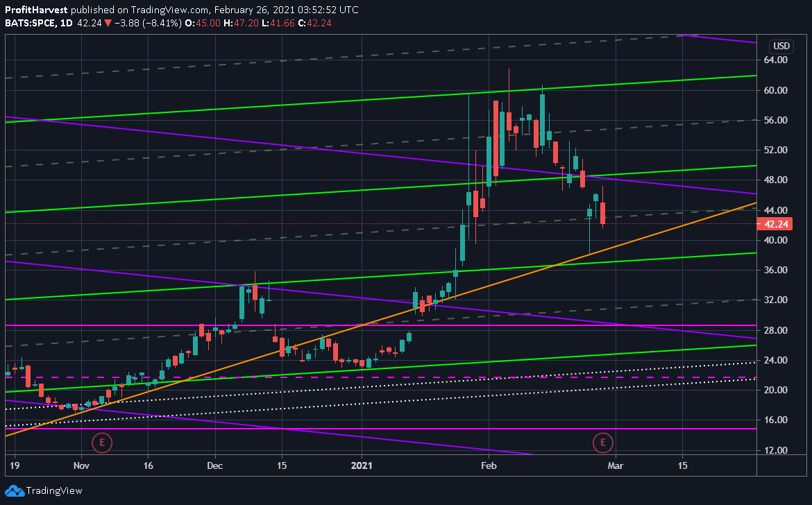Click the USD currency label
Viewport: 812px width, 505px height.
(x=781, y=46)
